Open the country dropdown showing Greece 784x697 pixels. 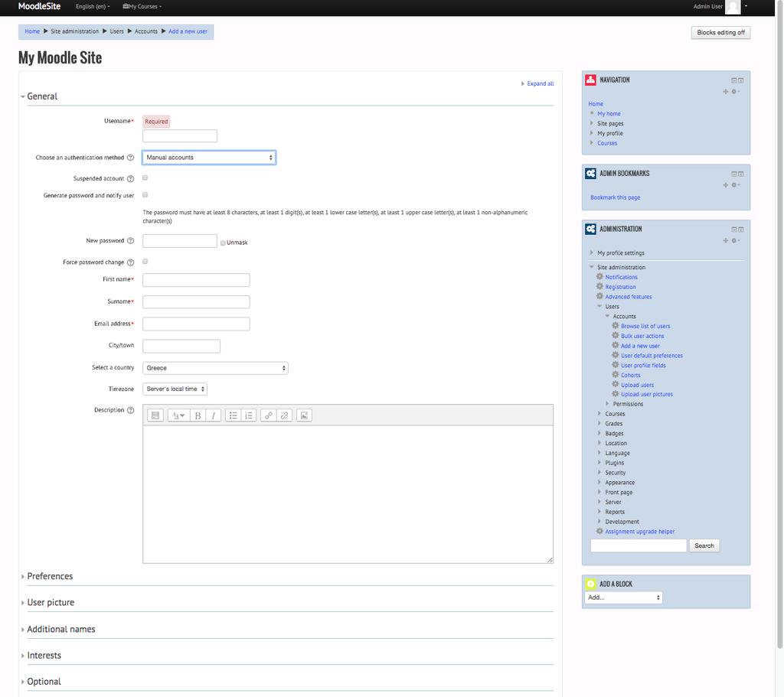click(x=215, y=368)
